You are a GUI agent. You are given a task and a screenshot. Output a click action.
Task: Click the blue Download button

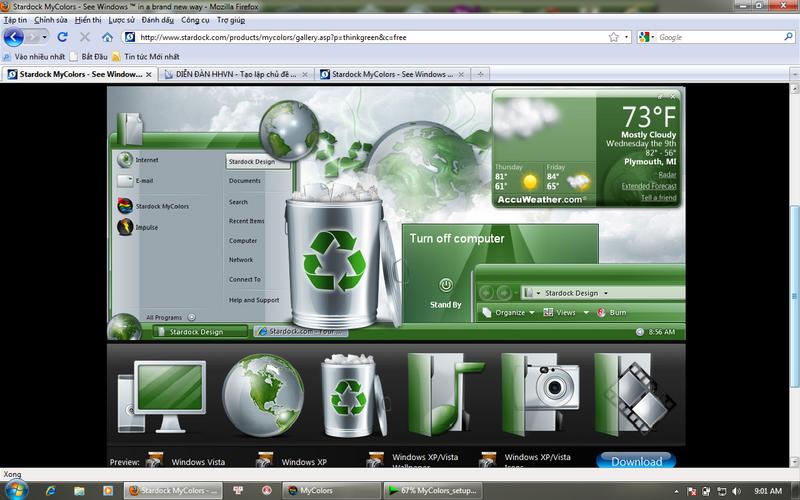pyautogui.click(x=636, y=461)
